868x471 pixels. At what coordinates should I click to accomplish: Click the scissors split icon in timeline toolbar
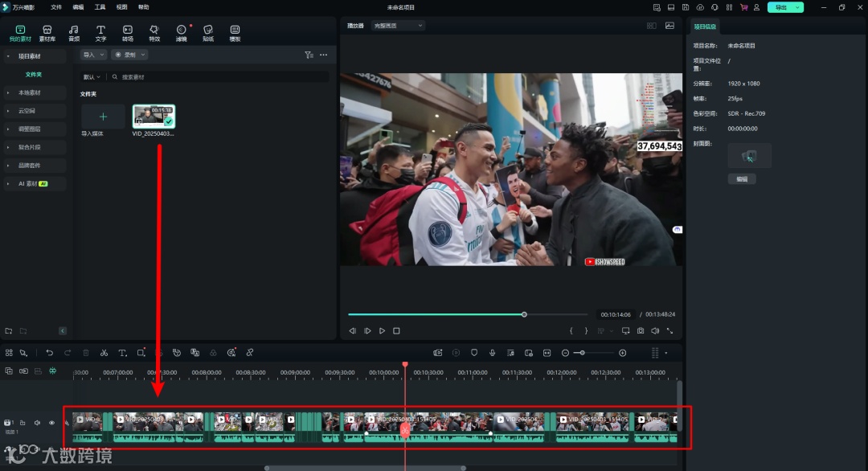pyautogui.click(x=104, y=353)
